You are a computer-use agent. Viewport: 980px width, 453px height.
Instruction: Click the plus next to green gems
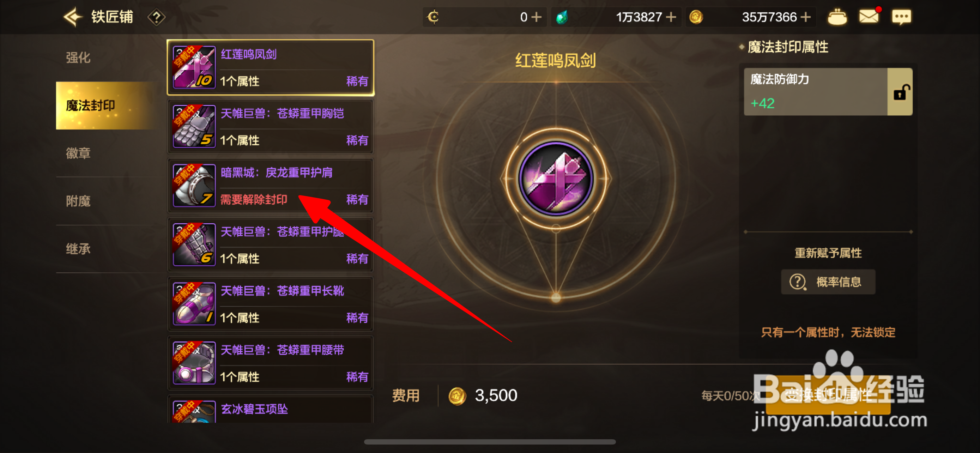(671, 17)
